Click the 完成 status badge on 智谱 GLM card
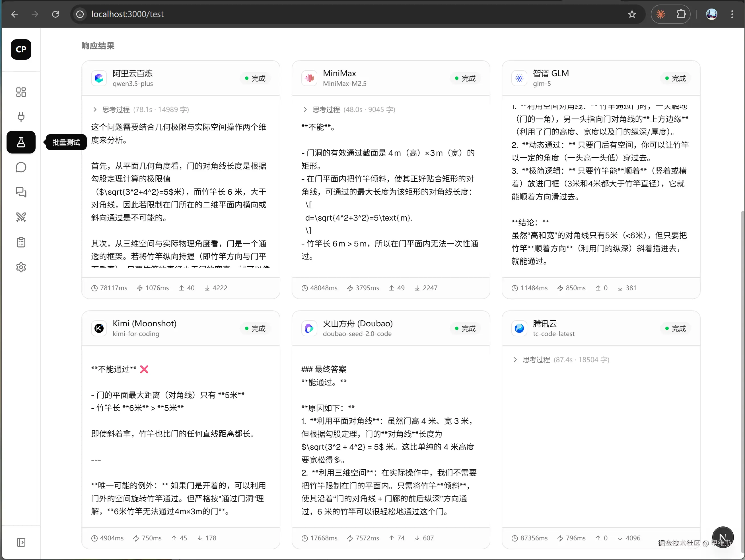 [675, 78]
